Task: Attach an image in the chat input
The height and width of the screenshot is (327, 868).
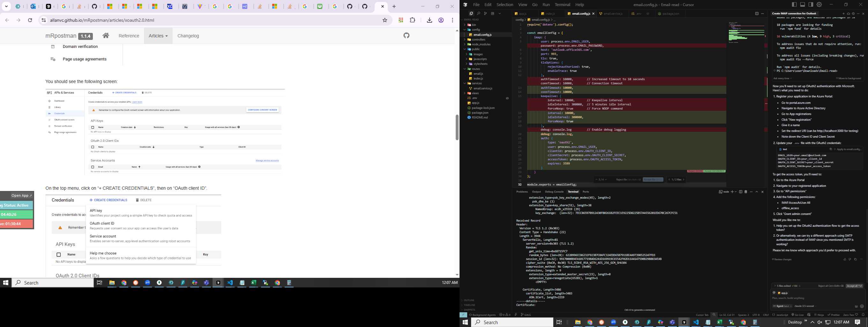Action: pos(856,307)
